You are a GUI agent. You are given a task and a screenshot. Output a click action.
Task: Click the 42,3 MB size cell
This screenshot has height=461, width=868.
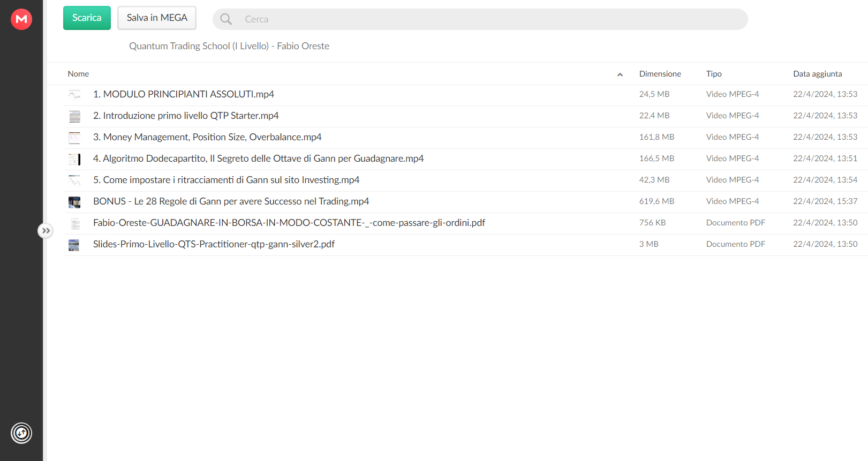point(654,180)
